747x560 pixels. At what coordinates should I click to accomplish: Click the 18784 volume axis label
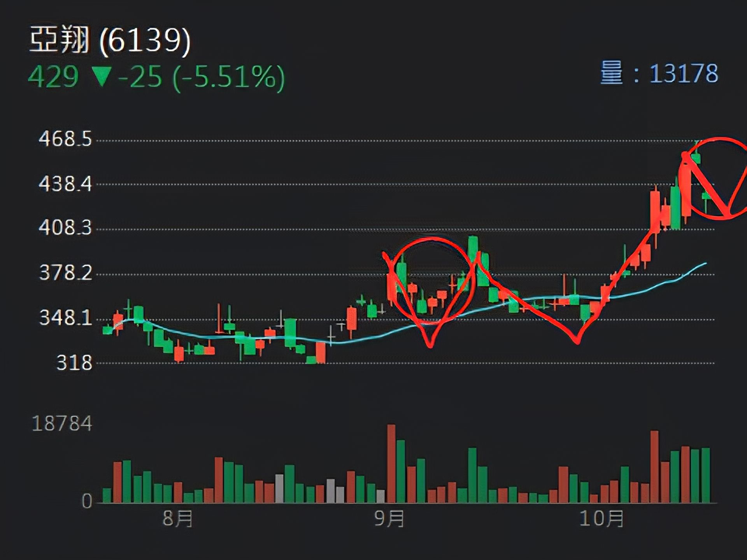(x=62, y=423)
